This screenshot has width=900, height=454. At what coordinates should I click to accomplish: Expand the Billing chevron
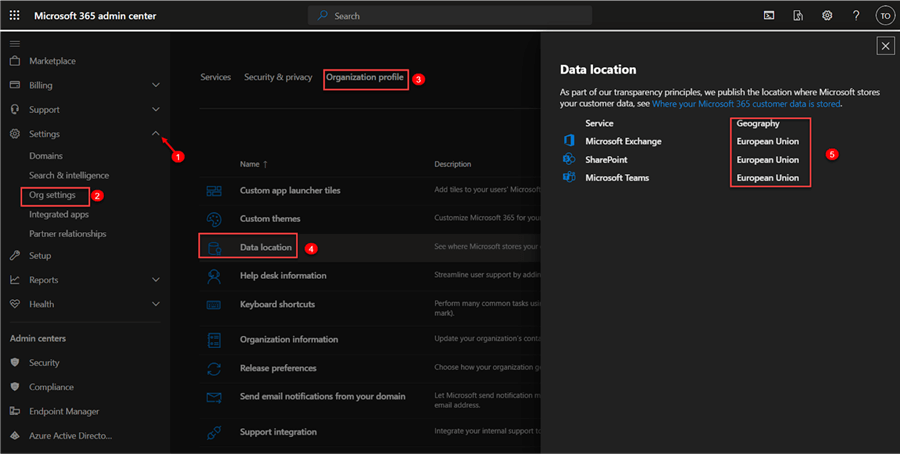[x=156, y=85]
